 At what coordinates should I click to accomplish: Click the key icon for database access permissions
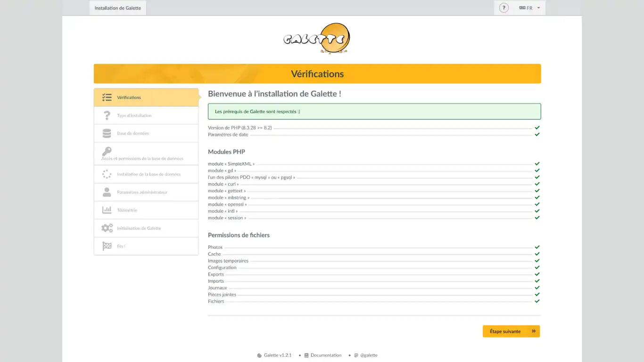(107, 151)
